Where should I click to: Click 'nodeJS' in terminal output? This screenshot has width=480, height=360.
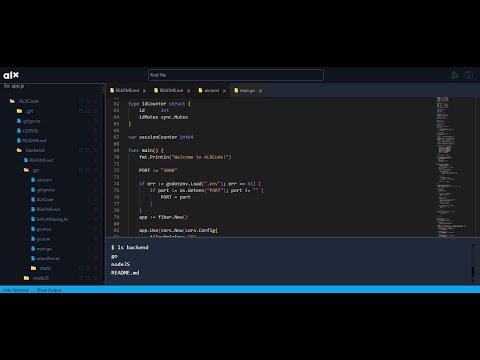point(120,264)
